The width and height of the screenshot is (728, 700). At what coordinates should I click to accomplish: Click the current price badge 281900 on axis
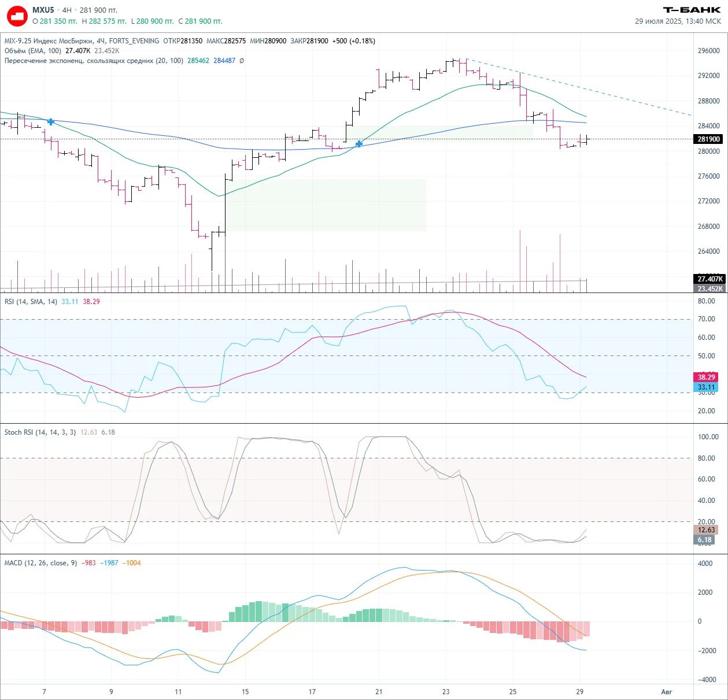point(709,139)
